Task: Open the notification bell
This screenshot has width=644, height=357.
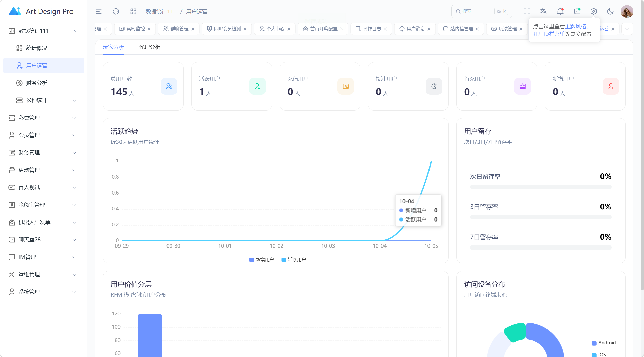Action: 560,11
